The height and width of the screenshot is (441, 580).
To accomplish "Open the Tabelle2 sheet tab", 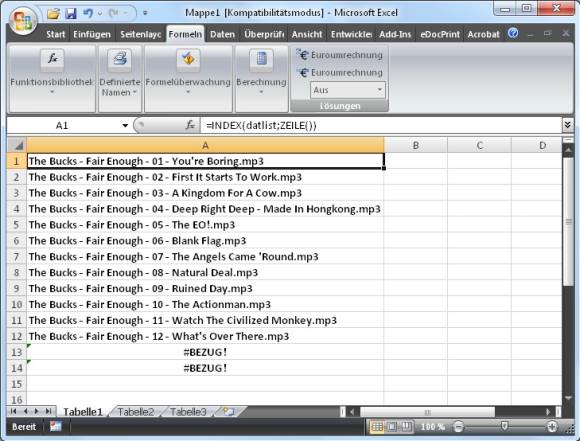I will point(135,412).
